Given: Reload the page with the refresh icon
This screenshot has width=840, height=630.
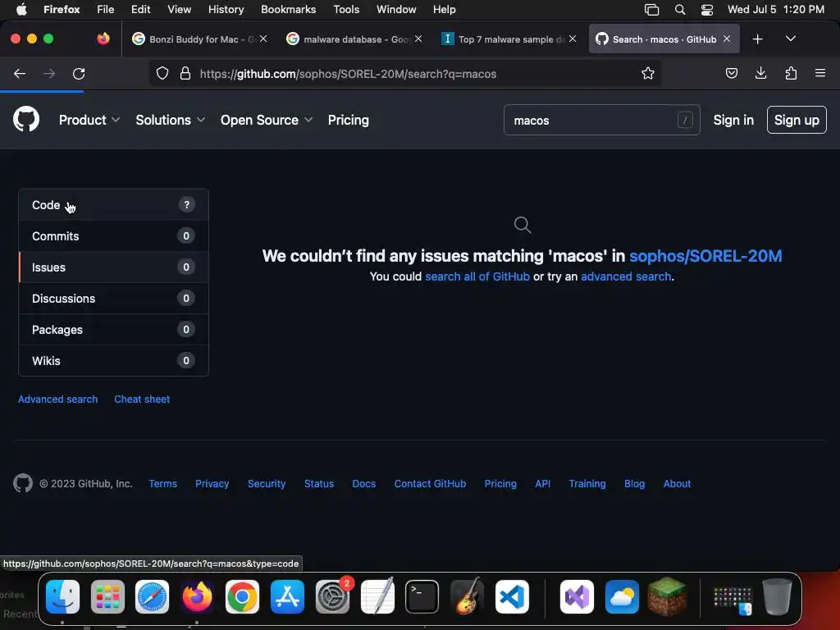Looking at the screenshot, I should (x=79, y=73).
